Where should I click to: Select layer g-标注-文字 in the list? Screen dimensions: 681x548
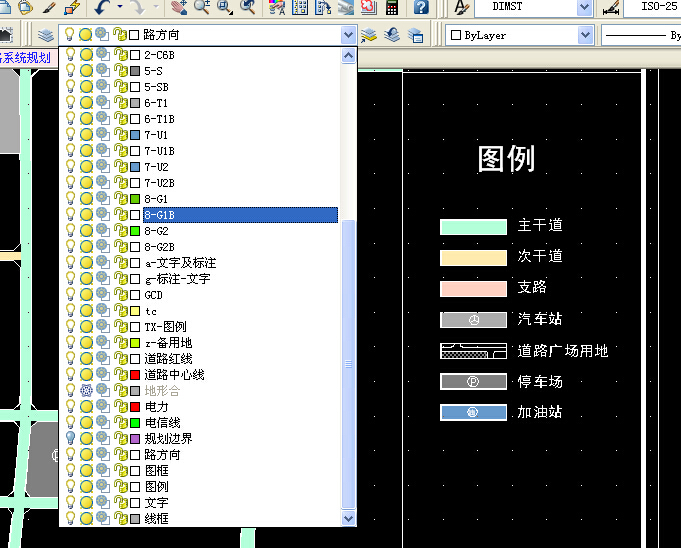178,279
